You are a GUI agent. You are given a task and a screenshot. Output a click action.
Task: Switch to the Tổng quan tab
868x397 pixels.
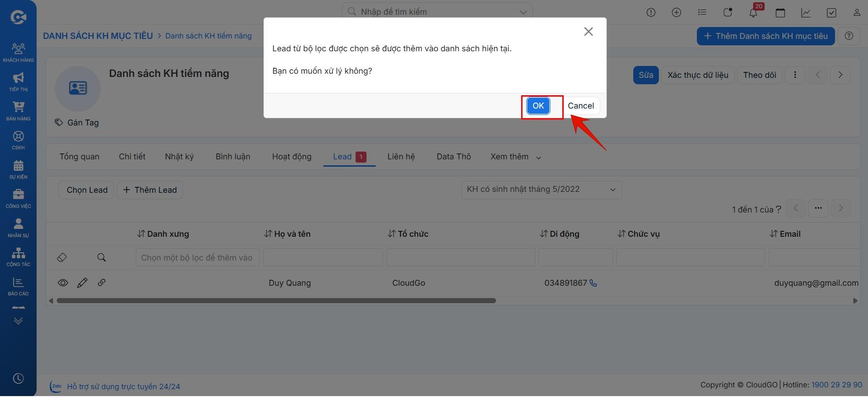[x=79, y=157]
